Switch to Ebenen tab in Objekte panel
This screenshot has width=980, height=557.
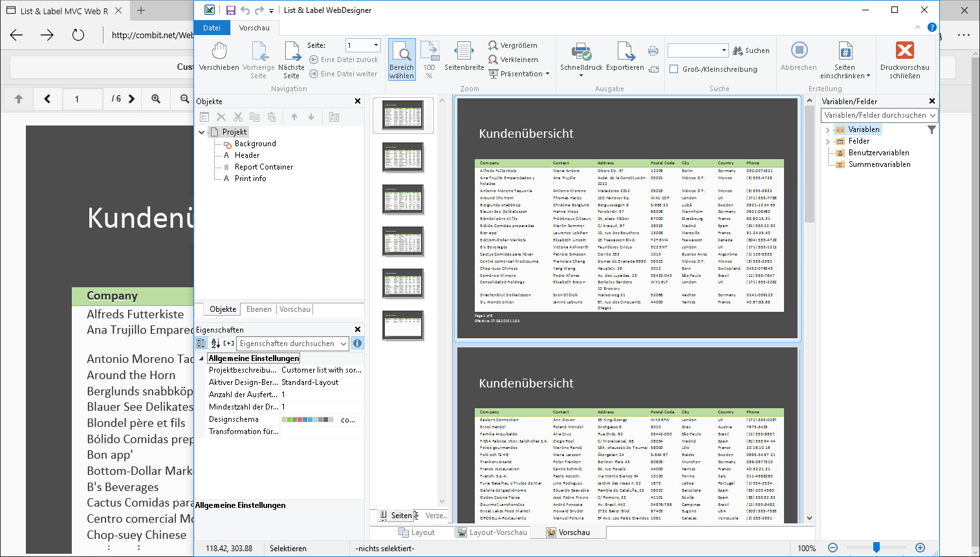(x=259, y=309)
